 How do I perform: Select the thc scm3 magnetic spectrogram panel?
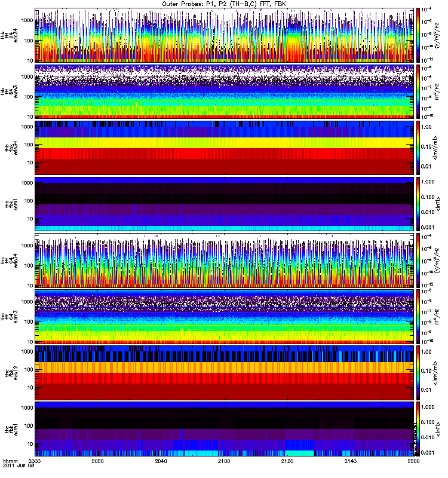tap(225, 317)
